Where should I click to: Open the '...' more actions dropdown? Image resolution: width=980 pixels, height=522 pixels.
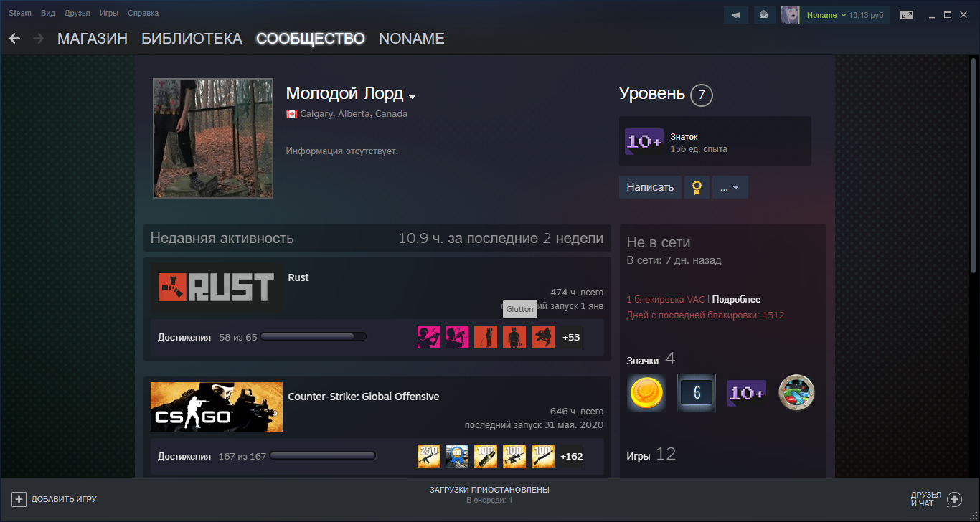click(x=730, y=187)
